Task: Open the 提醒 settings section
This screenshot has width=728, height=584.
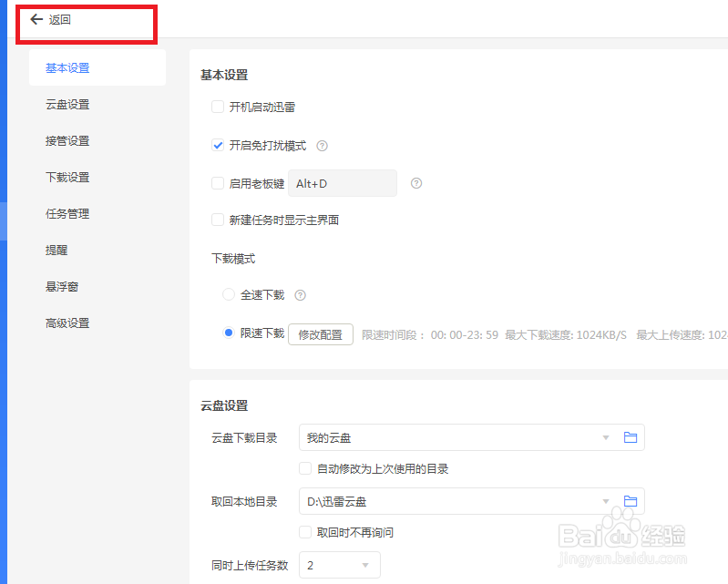Action: tap(56, 251)
